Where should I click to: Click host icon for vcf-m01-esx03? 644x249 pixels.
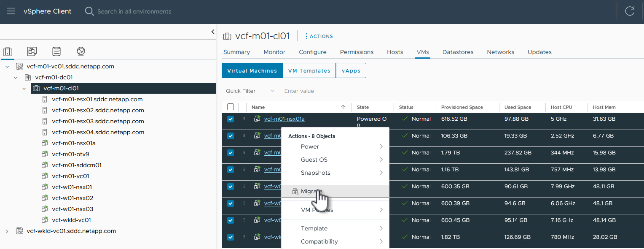click(x=45, y=122)
